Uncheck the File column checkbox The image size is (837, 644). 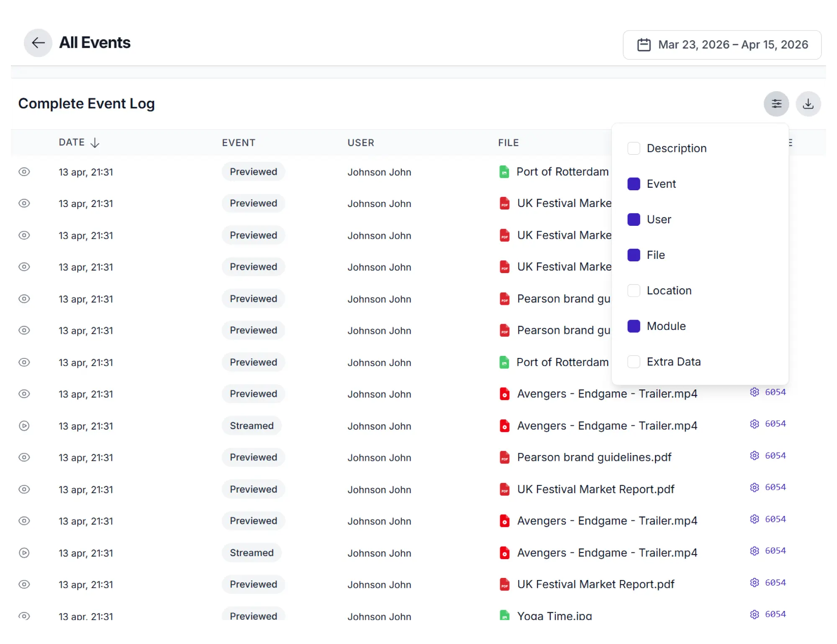pyautogui.click(x=634, y=255)
